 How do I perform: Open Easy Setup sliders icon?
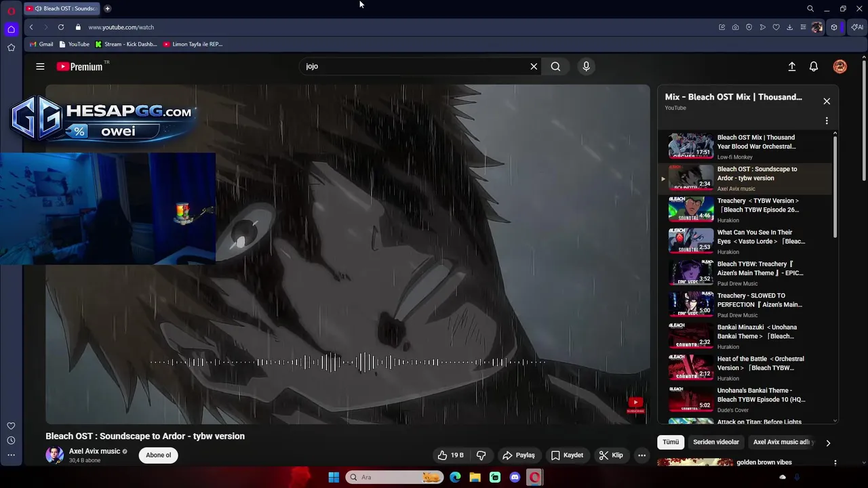pyautogui.click(x=803, y=27)
